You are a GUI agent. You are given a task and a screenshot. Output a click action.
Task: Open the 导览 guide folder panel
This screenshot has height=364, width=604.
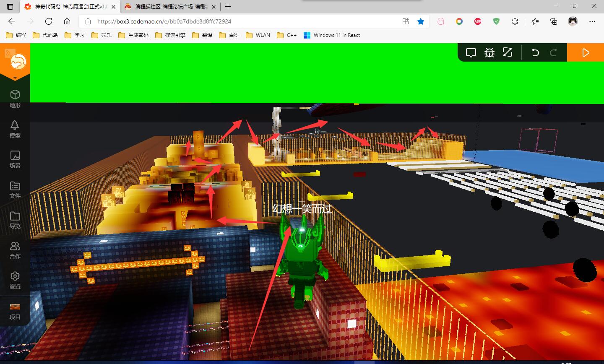click(15, 220)
